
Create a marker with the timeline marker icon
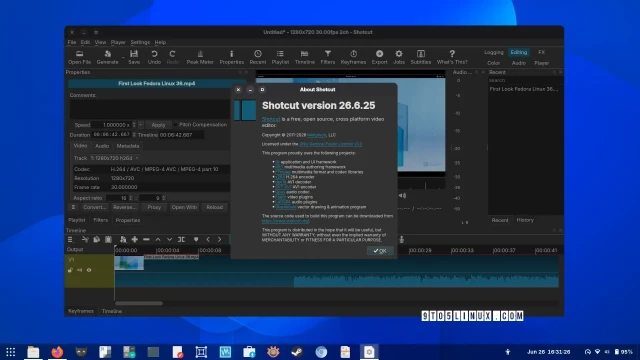click(196, 240)
